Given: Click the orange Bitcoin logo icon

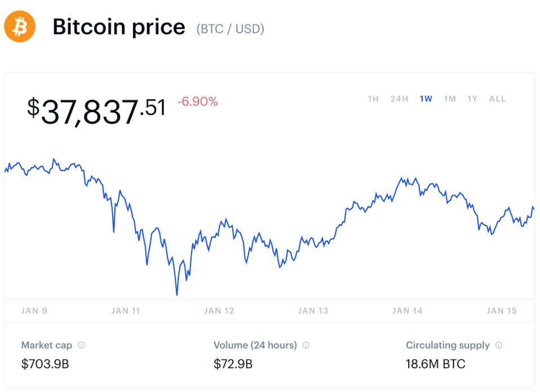Looking at the screenshot, I should coord(20,26).
